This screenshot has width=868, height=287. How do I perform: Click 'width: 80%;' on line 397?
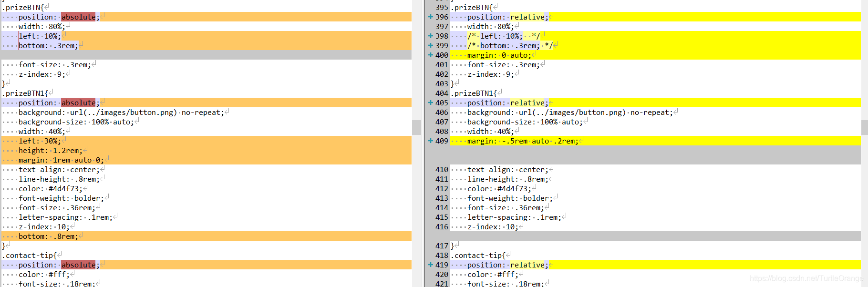(490, 26)
